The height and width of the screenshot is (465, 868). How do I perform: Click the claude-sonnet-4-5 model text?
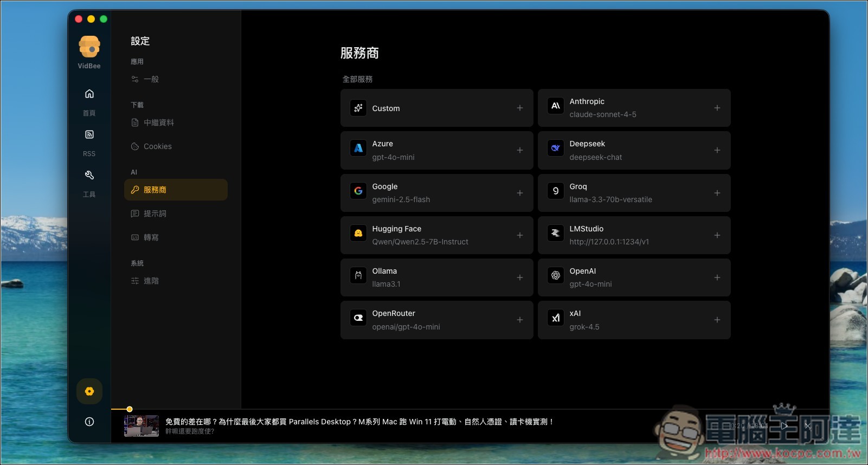603,114
